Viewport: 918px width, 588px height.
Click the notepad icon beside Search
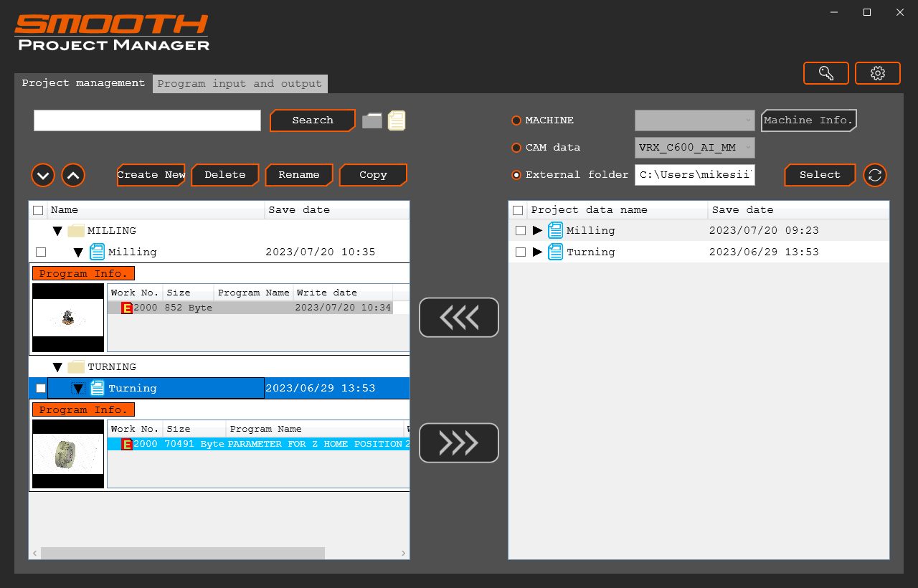pos(397,120)
